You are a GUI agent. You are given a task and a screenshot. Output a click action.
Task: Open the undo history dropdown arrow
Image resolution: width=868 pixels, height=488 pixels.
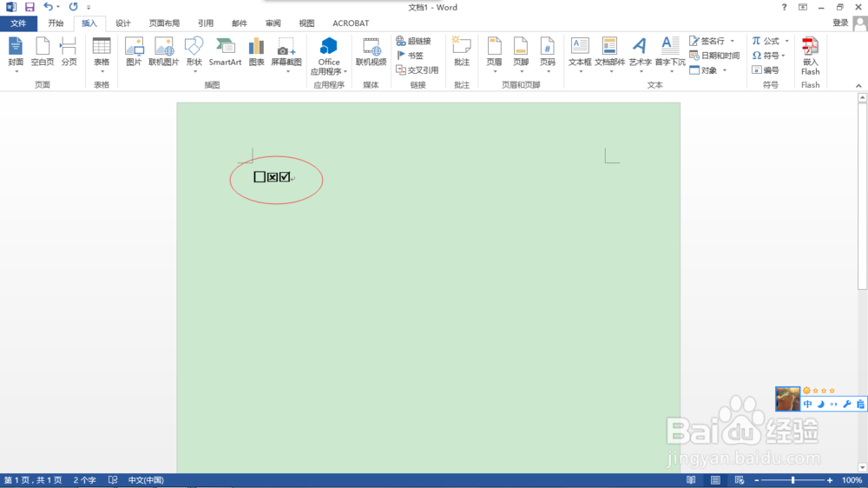[x=57, y=7]
